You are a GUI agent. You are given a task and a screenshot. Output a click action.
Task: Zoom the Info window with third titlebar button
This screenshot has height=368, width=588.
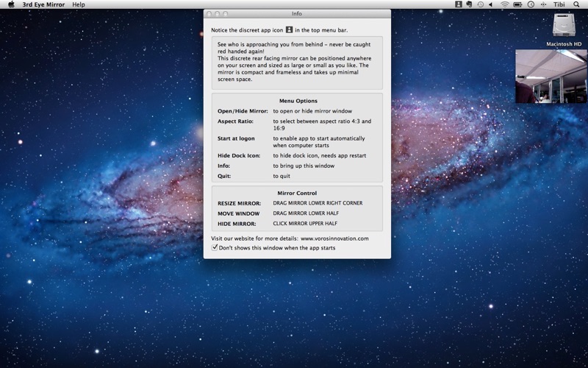[226, 14]
